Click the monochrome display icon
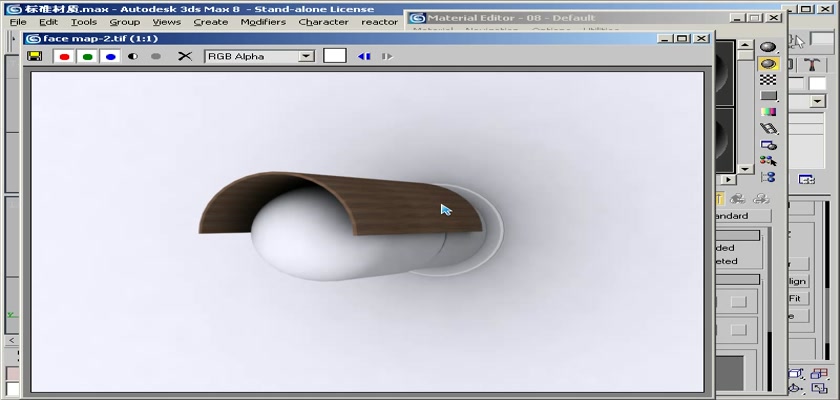This screenshot has width=840, height=400. click(x=155, y=57)
